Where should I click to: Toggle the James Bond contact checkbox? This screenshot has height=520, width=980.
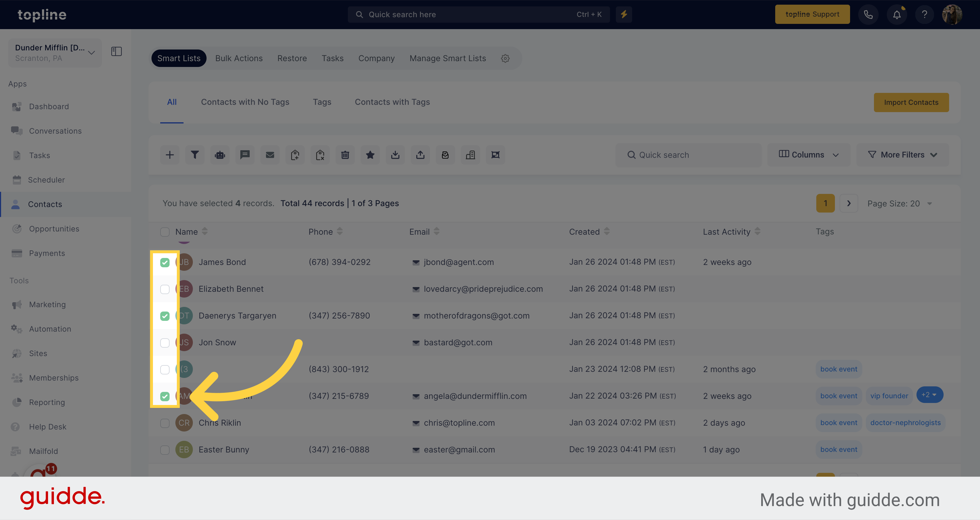165,262
